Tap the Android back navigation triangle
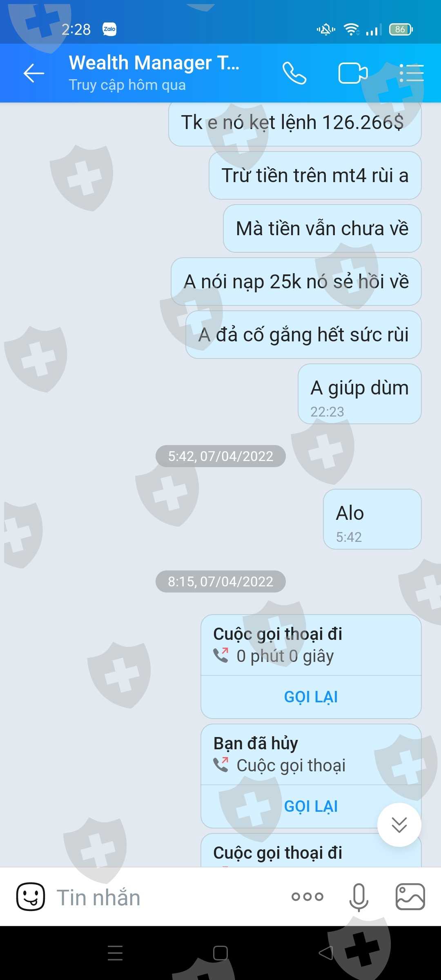Screen dimensions: 441x980 [326, 953]
